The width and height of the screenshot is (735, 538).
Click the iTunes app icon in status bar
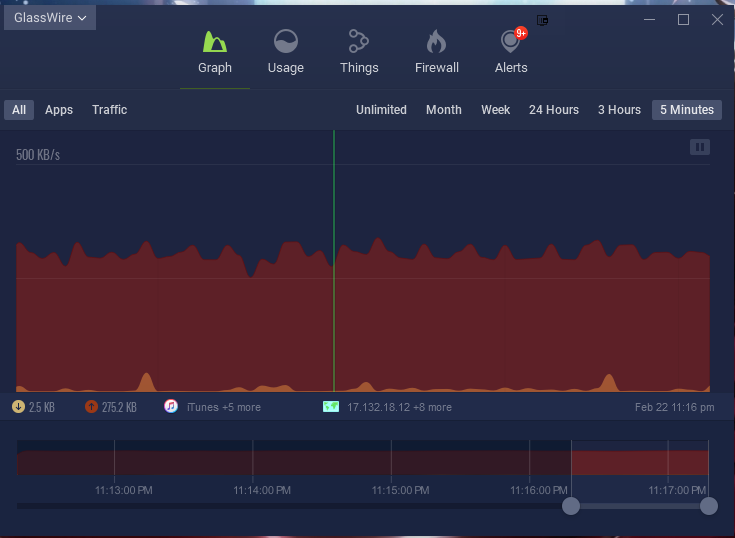(171, 407)
